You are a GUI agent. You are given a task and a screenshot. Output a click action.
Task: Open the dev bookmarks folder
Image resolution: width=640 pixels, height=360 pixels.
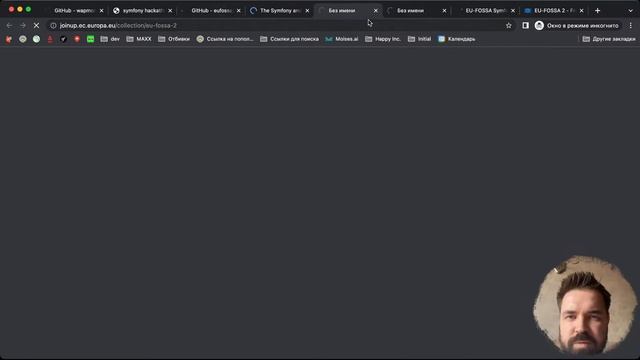(x=110, y=39)
